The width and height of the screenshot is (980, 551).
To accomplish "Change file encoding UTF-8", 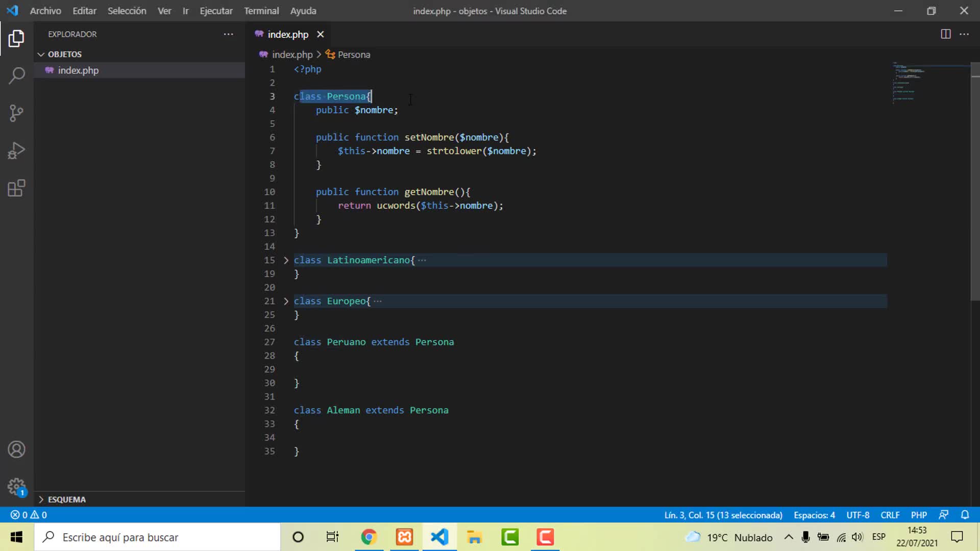I will coord(857,515).
